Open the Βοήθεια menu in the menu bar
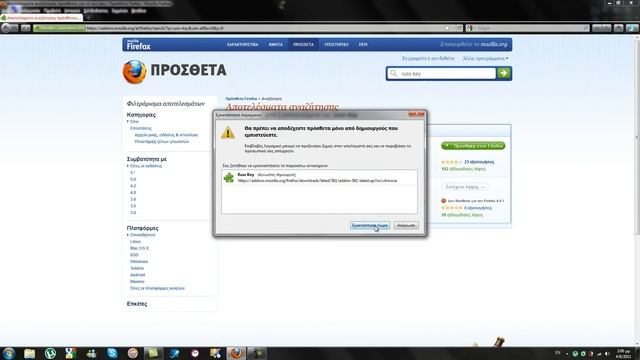Screen dimensions: 640x360 (x=139, y=11)
